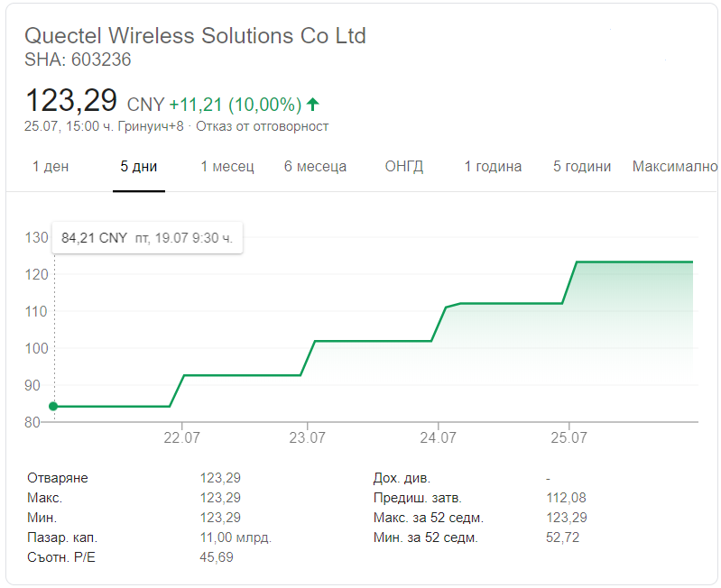Select the 5 дни tab
Screen dimensions: 721x588
click(x=139, y=166)
